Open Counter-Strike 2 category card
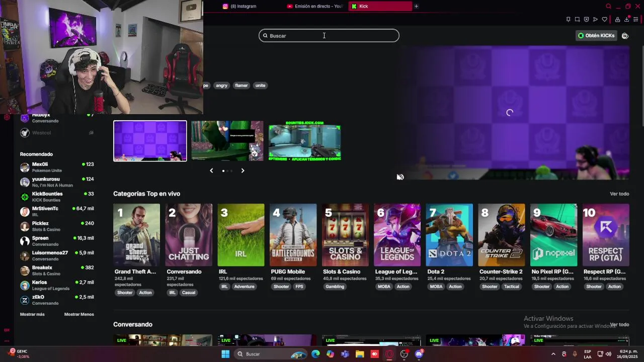This screenshot has height=362, width=644. click(x=502, y=235)
